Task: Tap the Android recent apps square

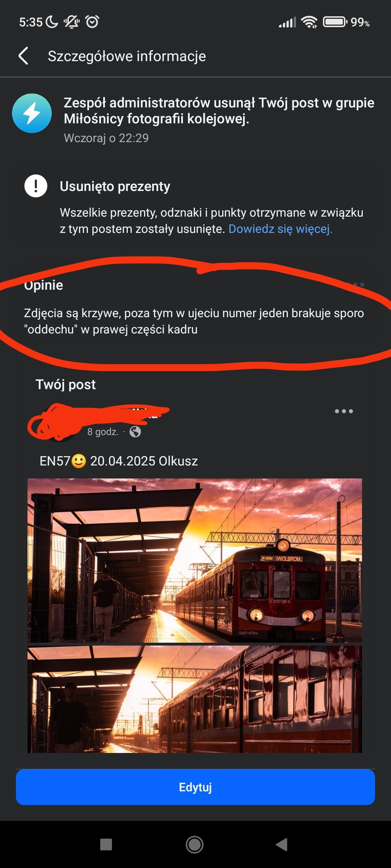Action: pos(106,845)
